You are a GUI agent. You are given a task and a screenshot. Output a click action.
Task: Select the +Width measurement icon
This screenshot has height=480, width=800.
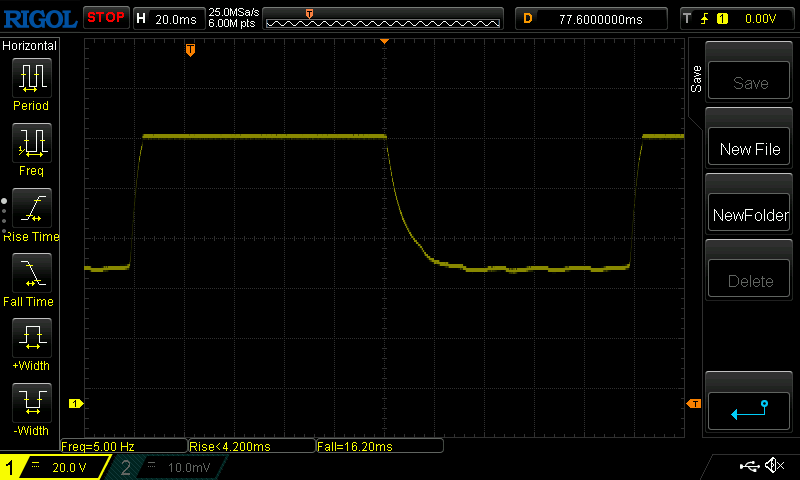31,339
